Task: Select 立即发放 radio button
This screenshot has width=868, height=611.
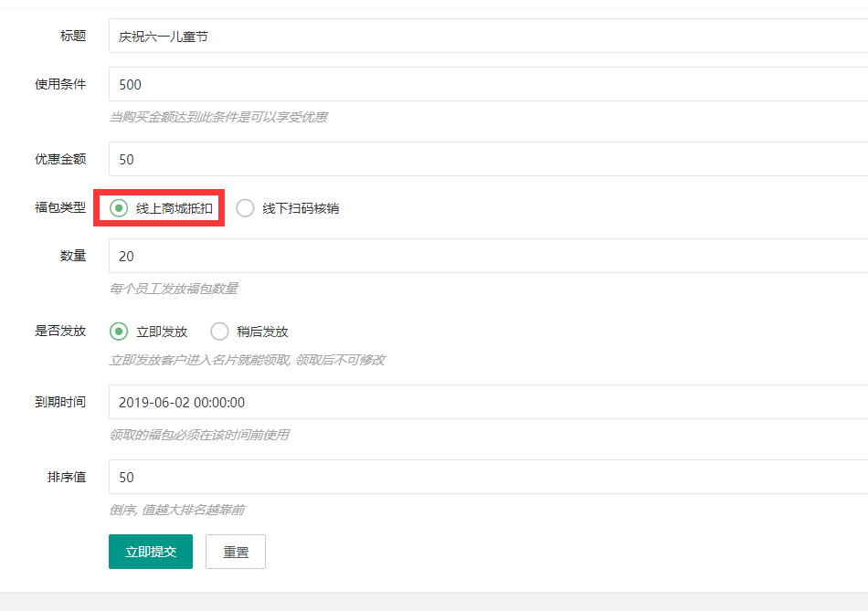Action: pos(119,332)
